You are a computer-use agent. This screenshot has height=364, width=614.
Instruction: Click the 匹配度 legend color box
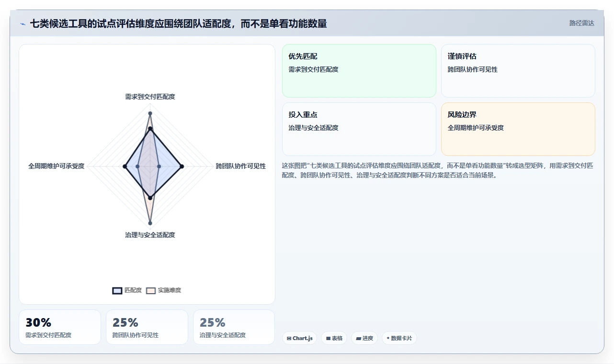[117, 290]
